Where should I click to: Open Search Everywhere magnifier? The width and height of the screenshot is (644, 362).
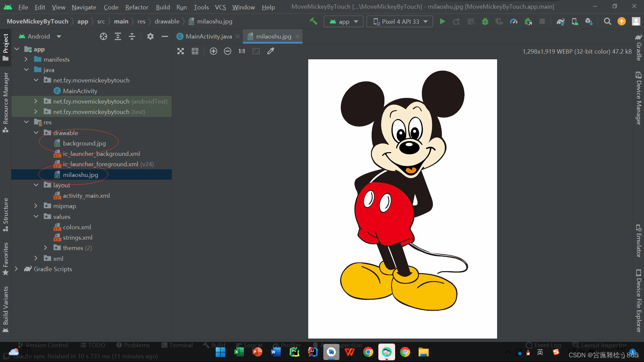coord(607,21)
